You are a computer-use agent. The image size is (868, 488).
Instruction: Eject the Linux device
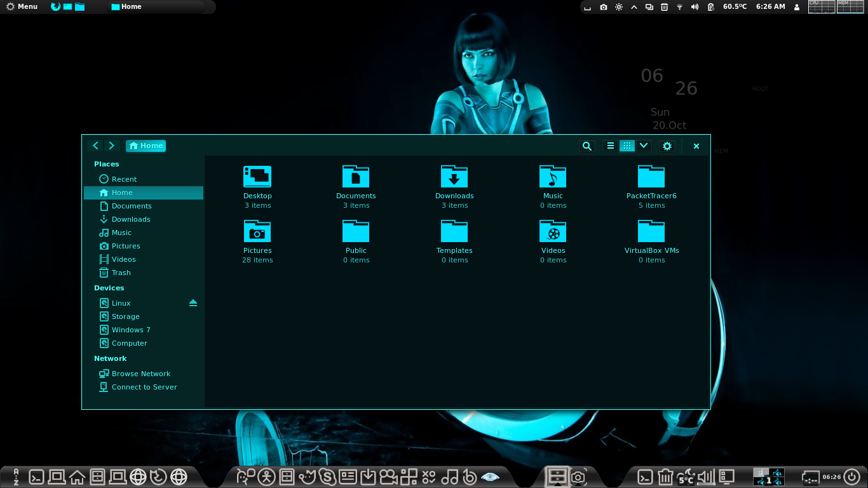pyautogui.click(x=193, y=303)
